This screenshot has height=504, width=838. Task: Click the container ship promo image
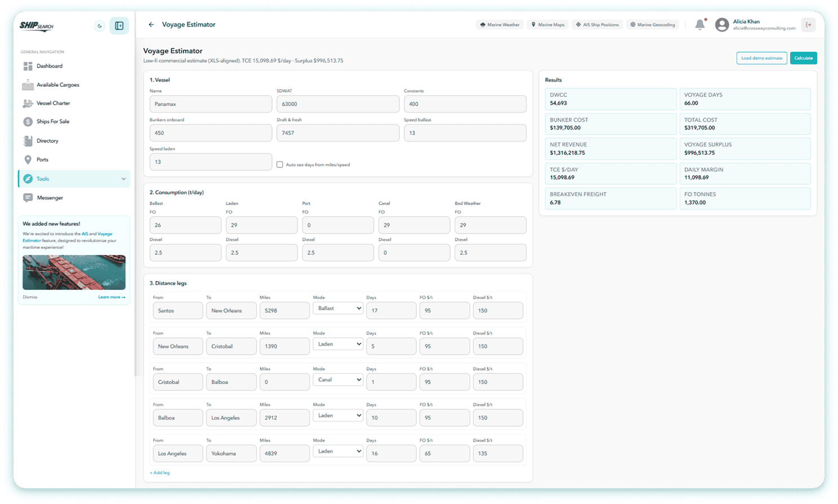[74, 273]
